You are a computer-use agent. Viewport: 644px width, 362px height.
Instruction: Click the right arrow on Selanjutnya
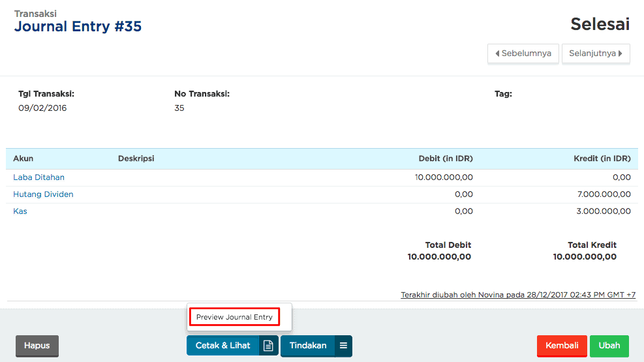[x=620, y=53]
